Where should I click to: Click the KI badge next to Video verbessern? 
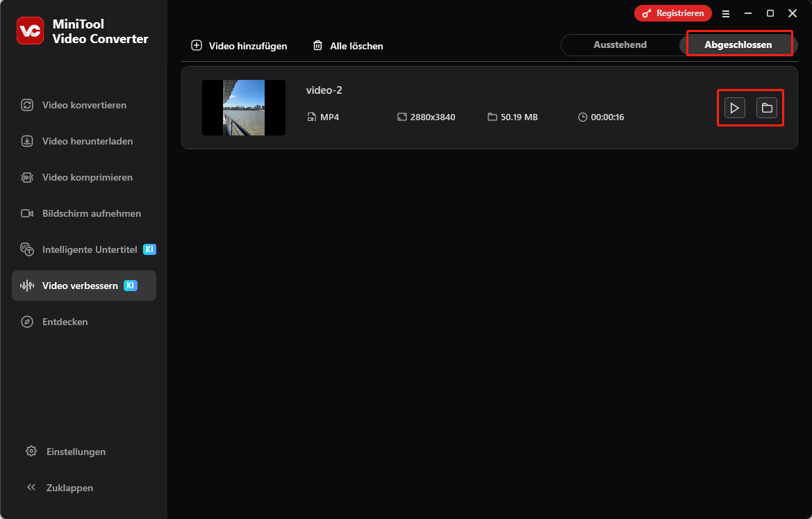tap(131, 286)
